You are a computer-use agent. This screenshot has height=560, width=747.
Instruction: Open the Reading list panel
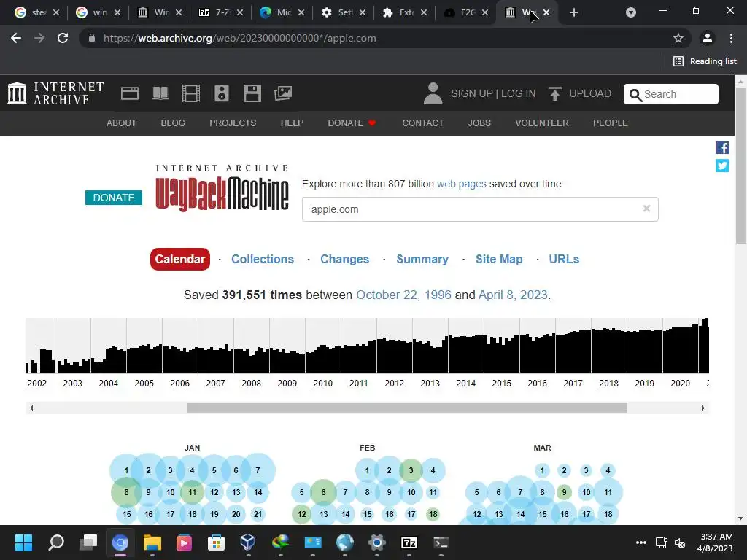[x=705, y=61]
